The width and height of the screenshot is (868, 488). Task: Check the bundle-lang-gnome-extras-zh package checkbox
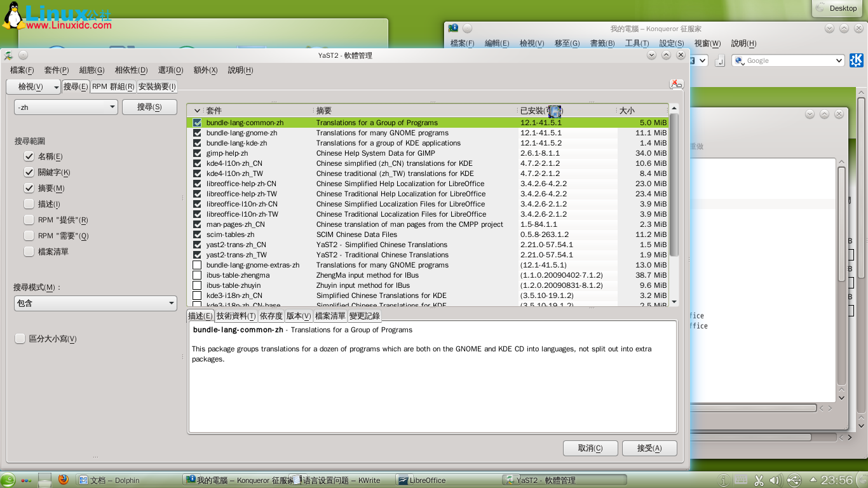point(197,265)
